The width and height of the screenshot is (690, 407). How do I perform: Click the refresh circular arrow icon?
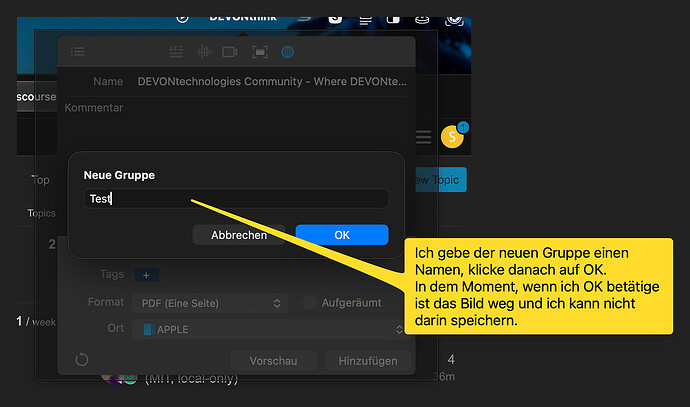[x=82, y=359]
